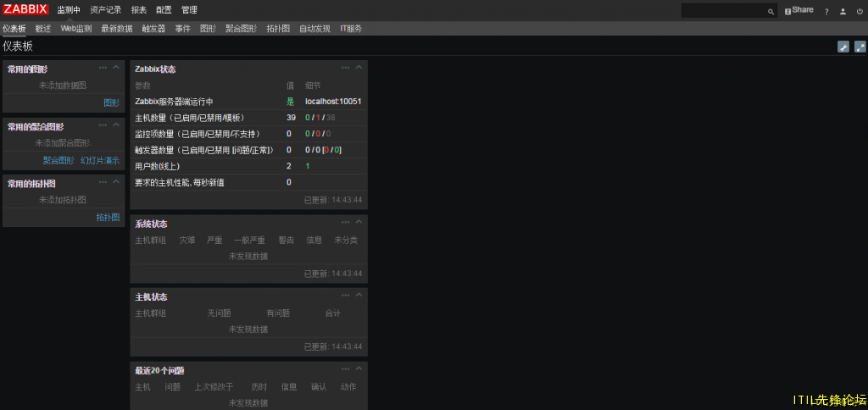The height and width of the screenshot is (410, 868).
Task: Switch to the 事件 submenu tab
Action: click(x=183, y=29)
